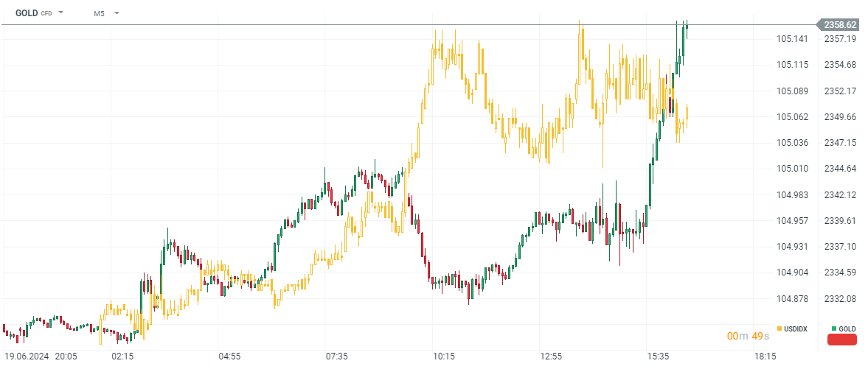This screenshot has height=369, width=868.
Task: Click the 2357.19 gold price axis label
Action: point(841,39)
